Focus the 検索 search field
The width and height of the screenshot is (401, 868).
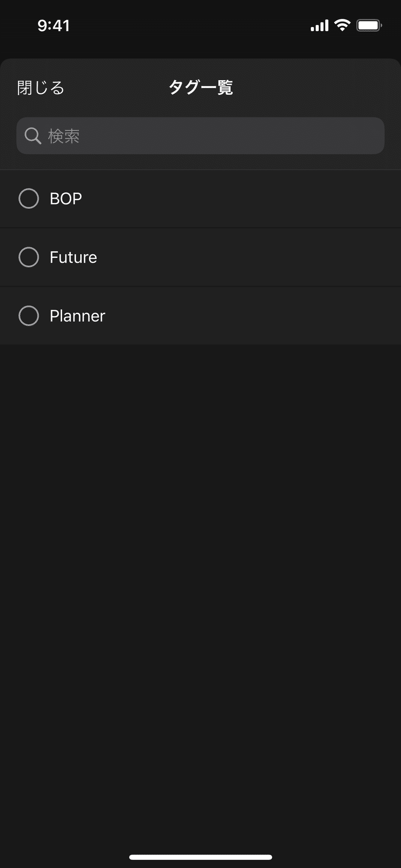(x=200, y=136)
